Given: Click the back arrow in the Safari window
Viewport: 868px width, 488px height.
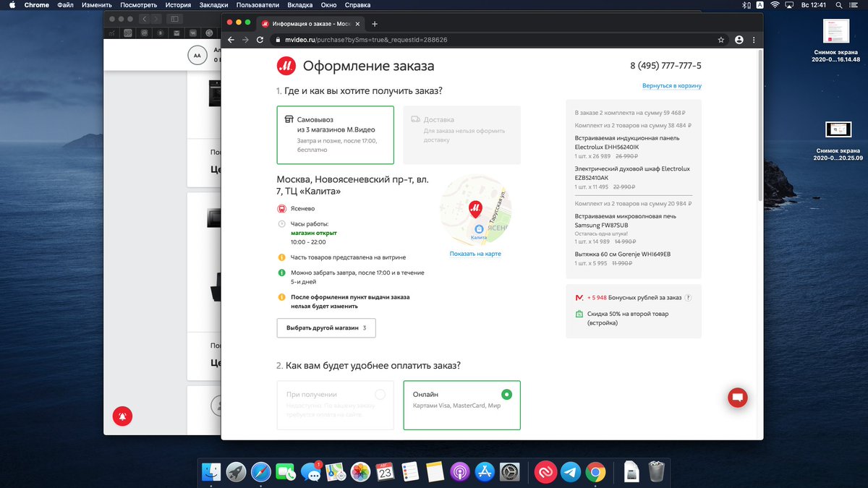Looking at the screenshot, I should tap(144, 18).
